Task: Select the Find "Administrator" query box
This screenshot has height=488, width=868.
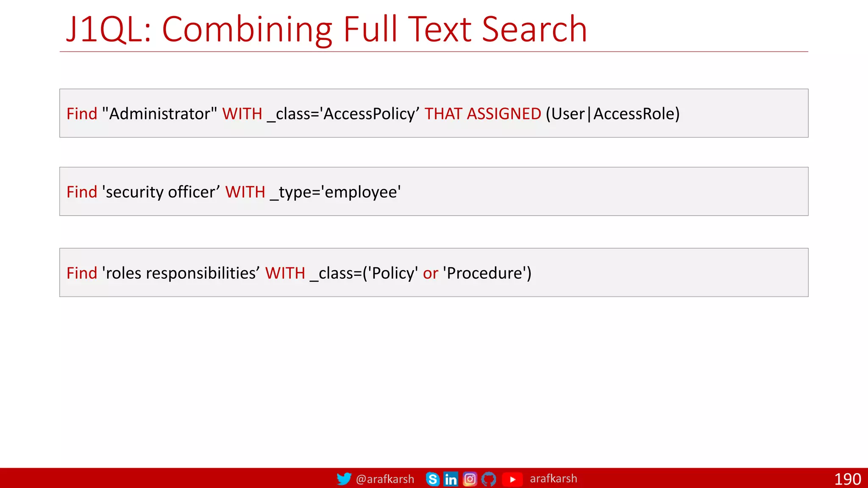Action: [434, 113]
